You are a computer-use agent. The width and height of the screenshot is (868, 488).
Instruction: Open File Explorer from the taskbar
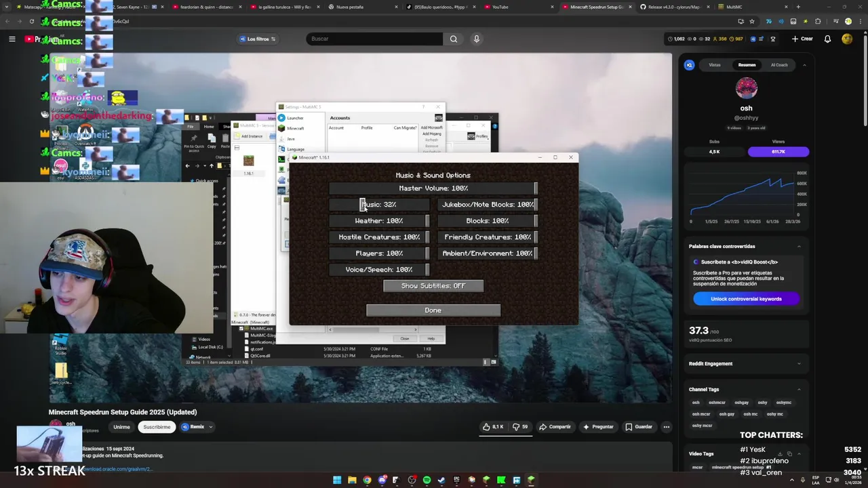point(352,480)
